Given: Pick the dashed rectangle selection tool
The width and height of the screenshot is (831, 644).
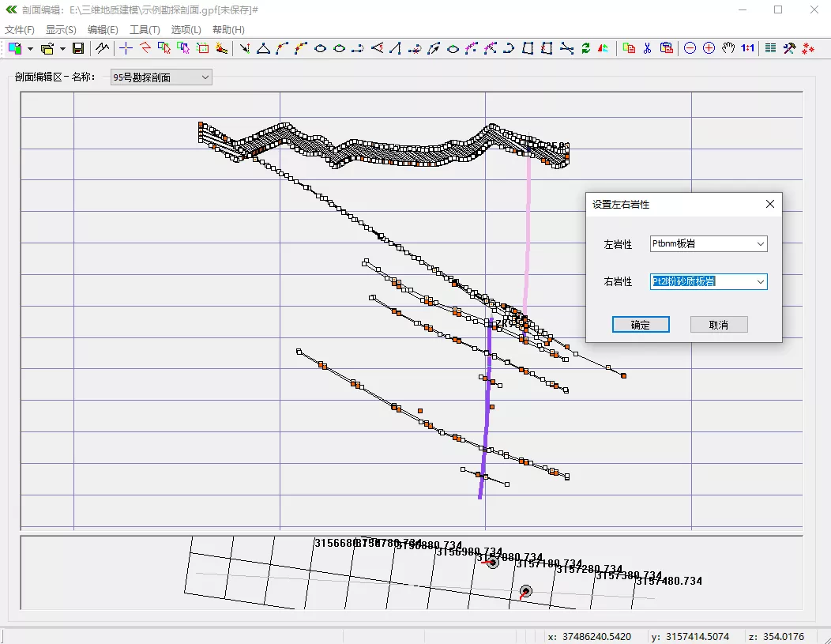Looking at the screenshot, I should 202,48.
